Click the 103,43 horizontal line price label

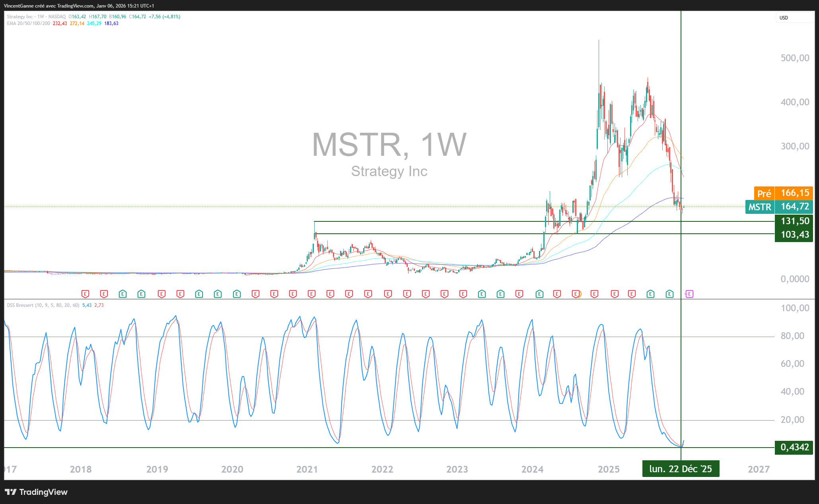pyautogui.click(x=794, y=235)
